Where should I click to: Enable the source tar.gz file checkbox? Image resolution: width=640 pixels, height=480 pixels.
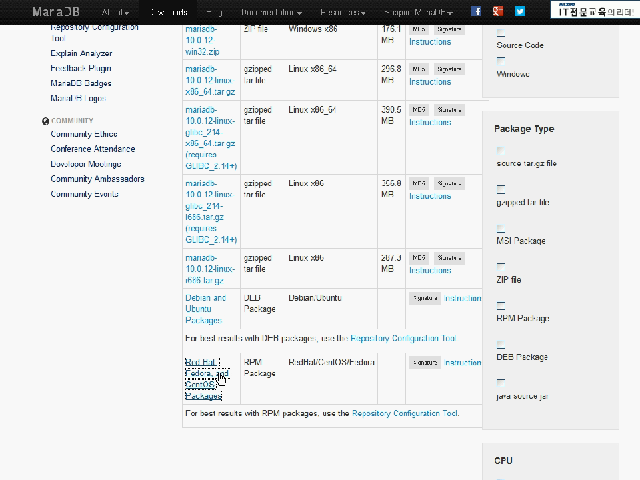point(501,151)
